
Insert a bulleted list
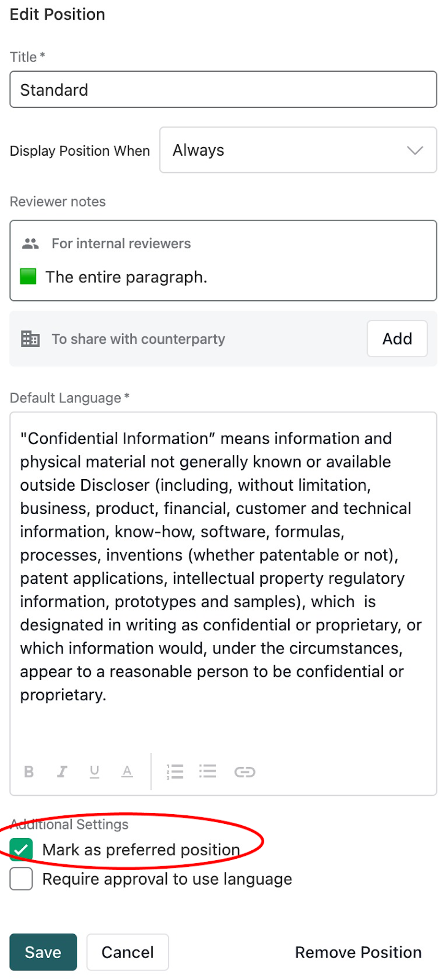pyautogui.click(x=207, y=771)
